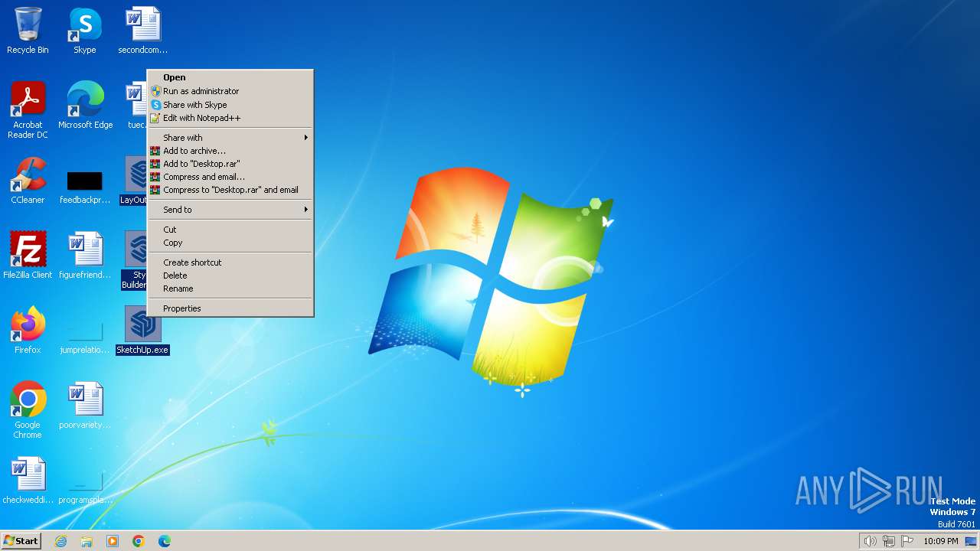
Task: Choose Cut in the context menu
Action: (x=230, y=230)
